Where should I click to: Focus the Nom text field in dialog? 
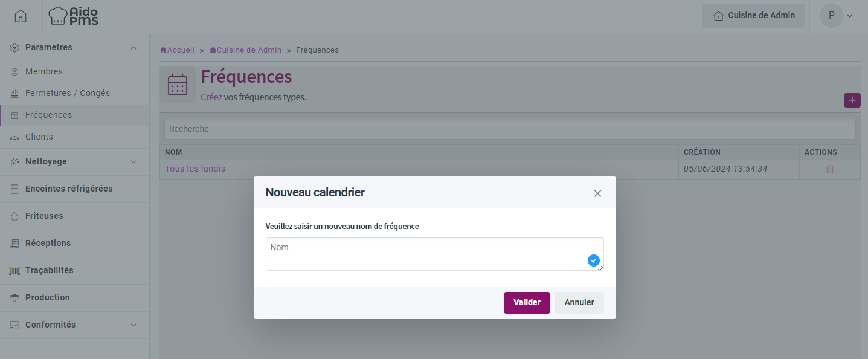435,254
